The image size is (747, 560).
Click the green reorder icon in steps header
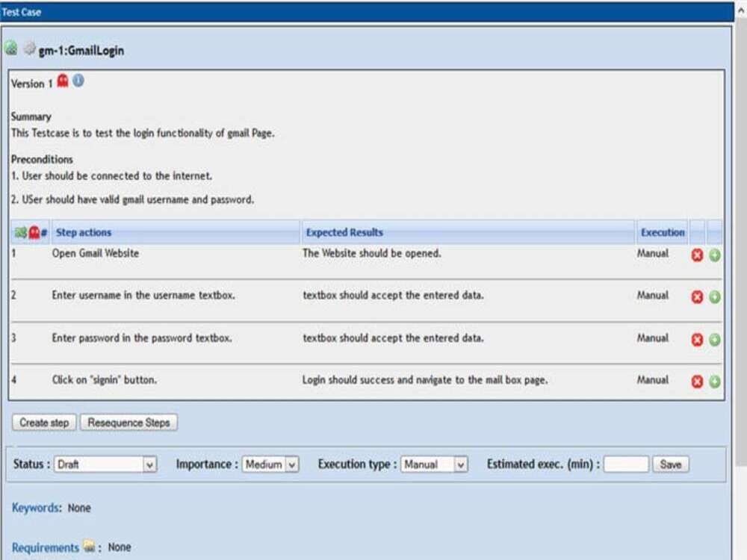coord(21,232)
